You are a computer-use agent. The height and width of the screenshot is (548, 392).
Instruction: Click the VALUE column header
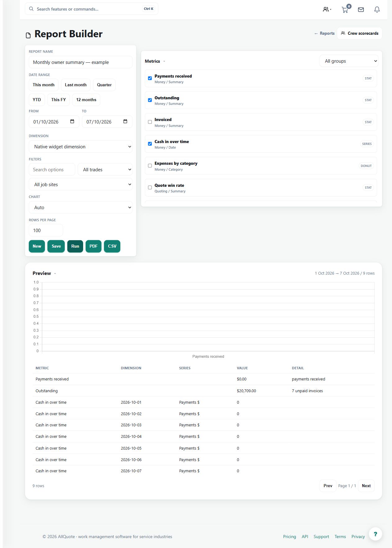242,368
